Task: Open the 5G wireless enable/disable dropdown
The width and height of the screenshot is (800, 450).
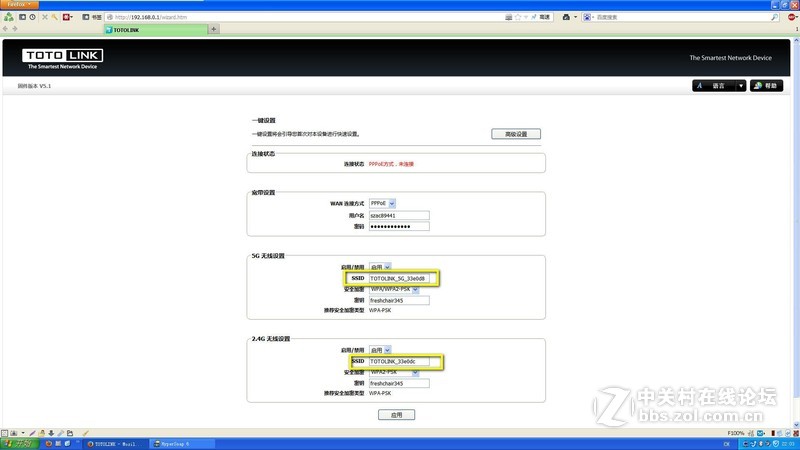Action: click(380, 267)
